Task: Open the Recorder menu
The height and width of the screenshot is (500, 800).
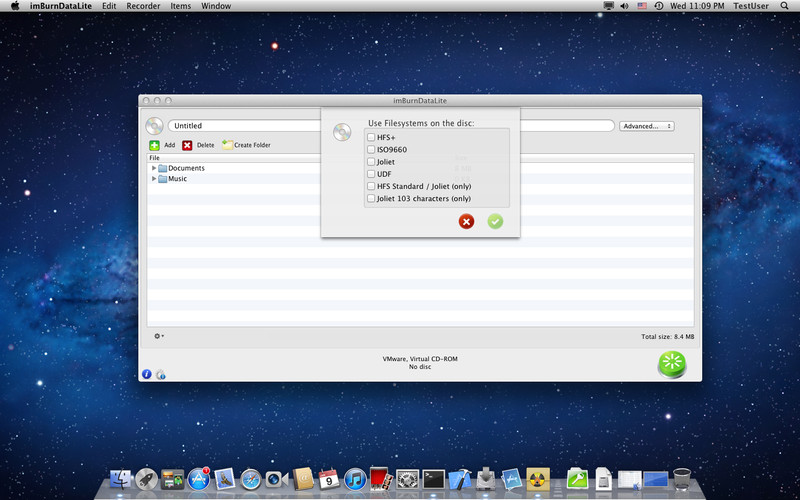Action: click(143, 6)
